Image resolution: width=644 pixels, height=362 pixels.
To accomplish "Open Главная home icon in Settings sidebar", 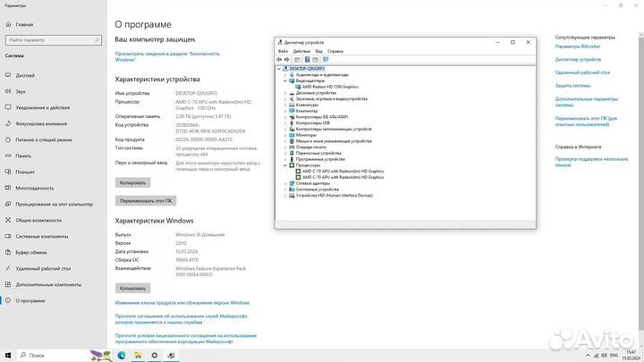I will point(8,25).
